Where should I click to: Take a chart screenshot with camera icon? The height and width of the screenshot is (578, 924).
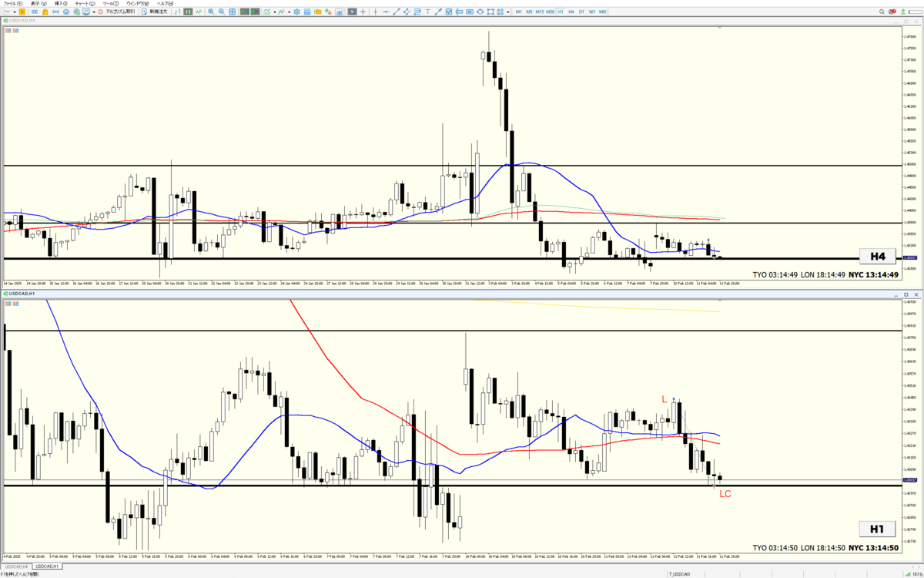coord(339,12)
